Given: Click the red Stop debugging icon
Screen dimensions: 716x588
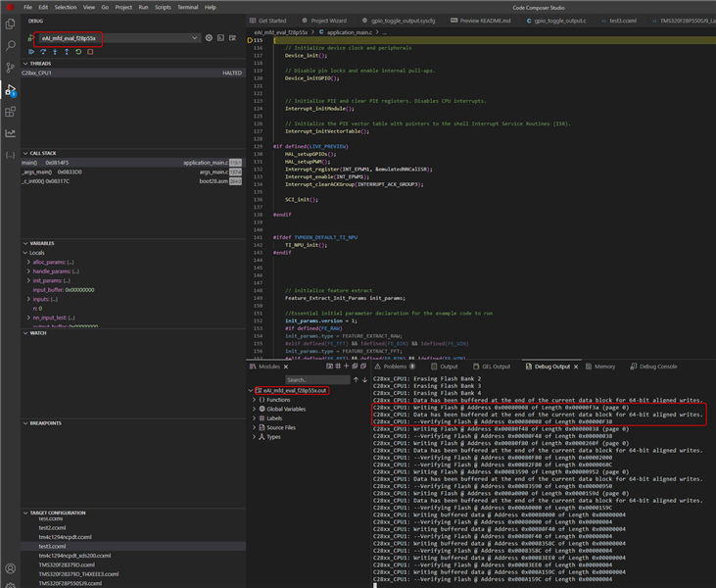Looking at the screenshot, I should tap(90, 52).
